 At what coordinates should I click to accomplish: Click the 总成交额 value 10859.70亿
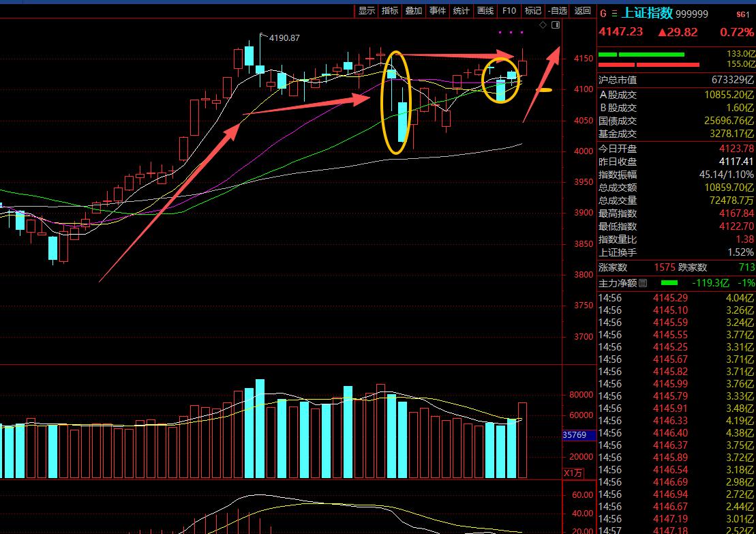729,188
